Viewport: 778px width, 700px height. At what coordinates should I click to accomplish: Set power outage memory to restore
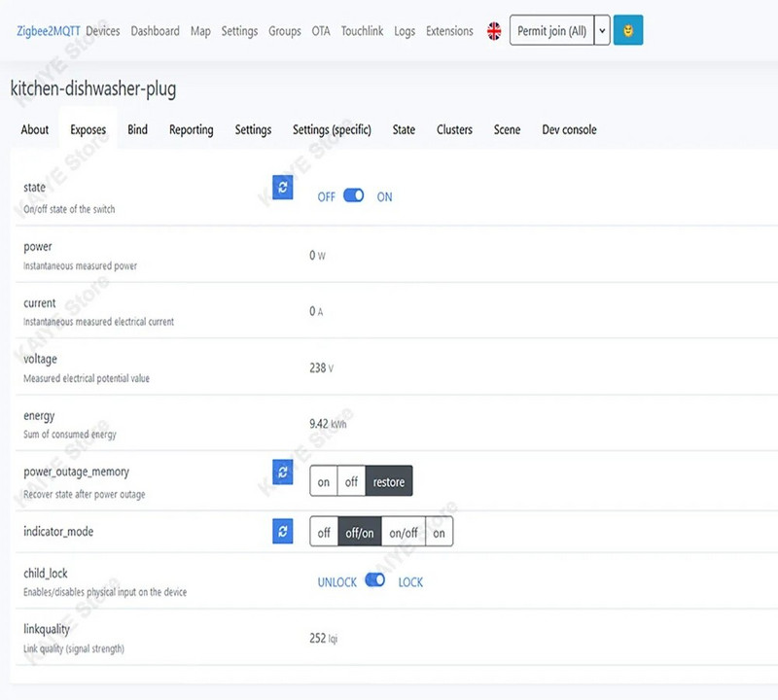pos(389,482)
